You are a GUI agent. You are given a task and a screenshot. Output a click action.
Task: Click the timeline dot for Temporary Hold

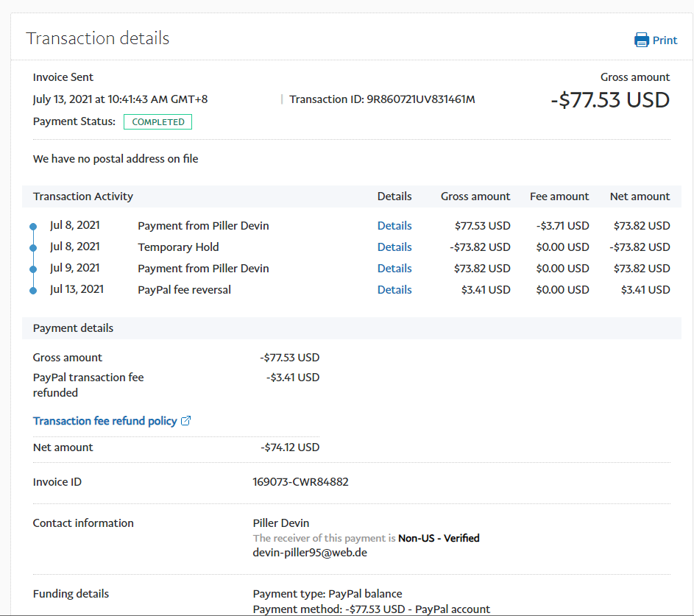(33, 248)
